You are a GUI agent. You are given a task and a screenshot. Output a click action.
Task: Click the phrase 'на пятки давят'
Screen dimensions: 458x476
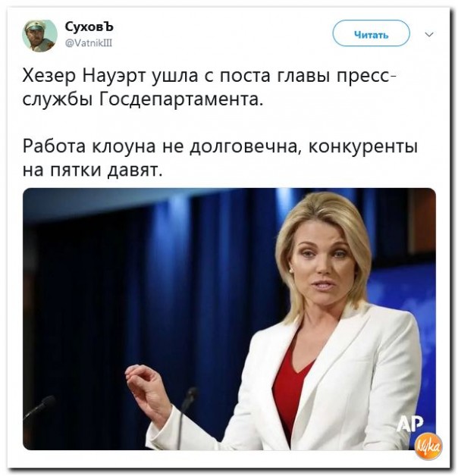point(93,170)
